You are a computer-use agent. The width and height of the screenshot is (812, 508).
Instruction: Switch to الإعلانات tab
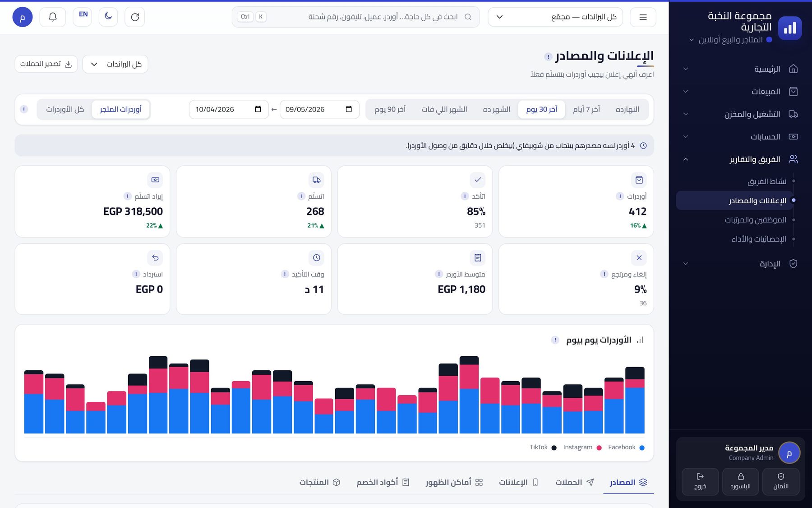(x=518, y=482)
